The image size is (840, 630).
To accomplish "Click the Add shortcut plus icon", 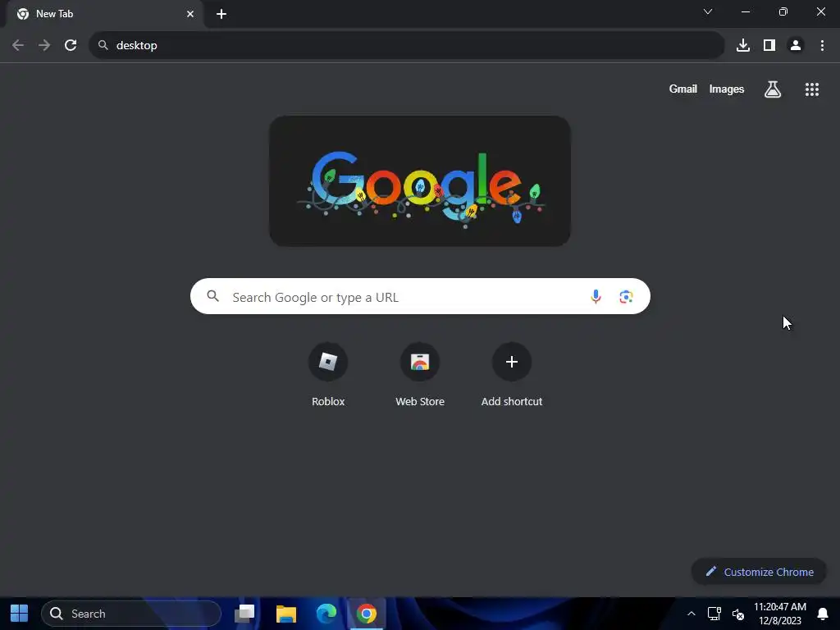I will [512, 362].
